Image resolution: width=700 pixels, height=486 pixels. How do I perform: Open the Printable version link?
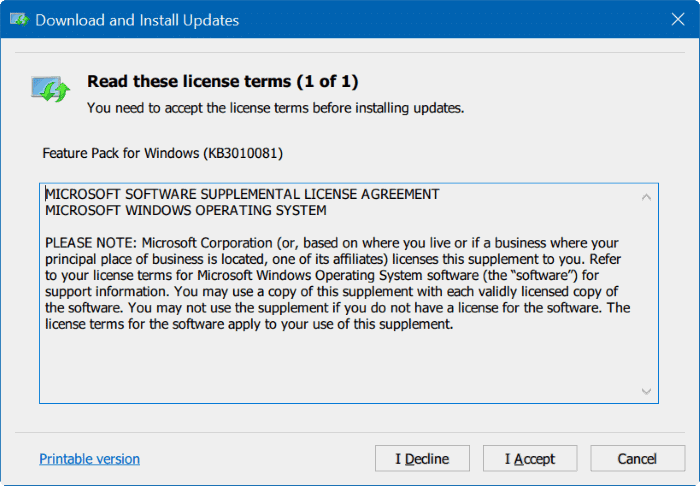(x=89, y=459)
